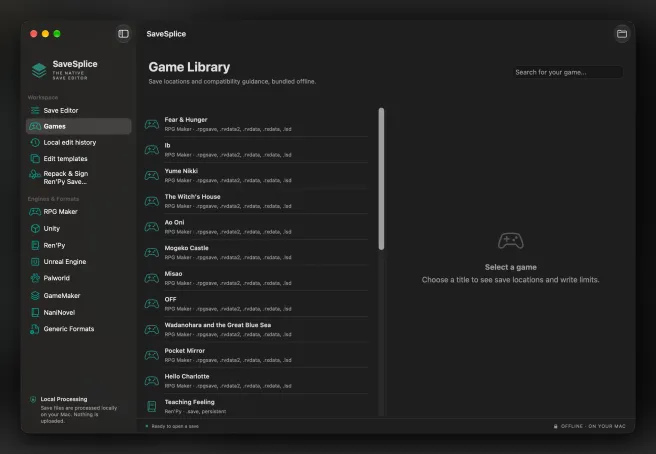Screen dimensions: 656x454
Task: Click controller icon beside Fear & Hunger
Action: (152, 124)
